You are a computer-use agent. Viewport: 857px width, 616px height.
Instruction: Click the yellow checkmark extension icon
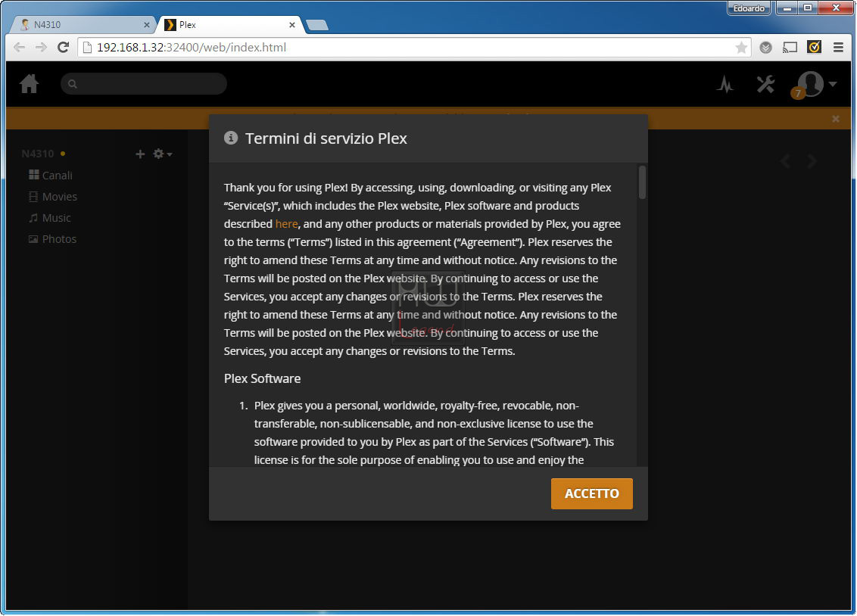coord(815,47)
